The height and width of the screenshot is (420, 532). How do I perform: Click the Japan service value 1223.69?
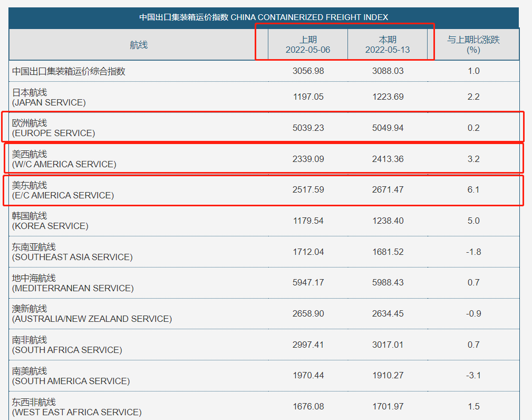tap(388, 97)
